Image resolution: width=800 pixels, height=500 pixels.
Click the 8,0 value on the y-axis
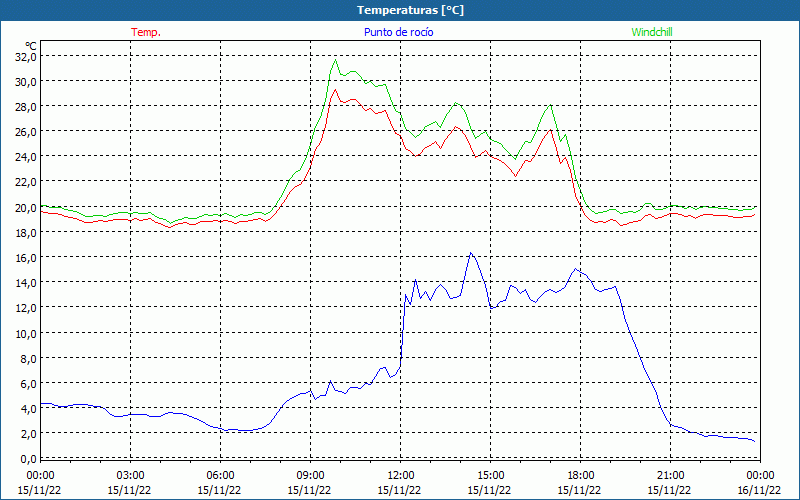(x=28, y=358)
